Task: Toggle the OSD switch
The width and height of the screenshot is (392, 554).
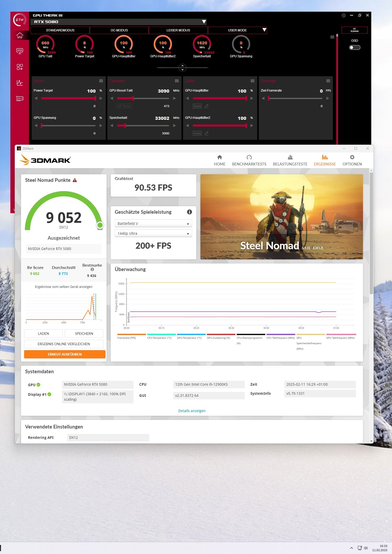Action: (355, 47)
